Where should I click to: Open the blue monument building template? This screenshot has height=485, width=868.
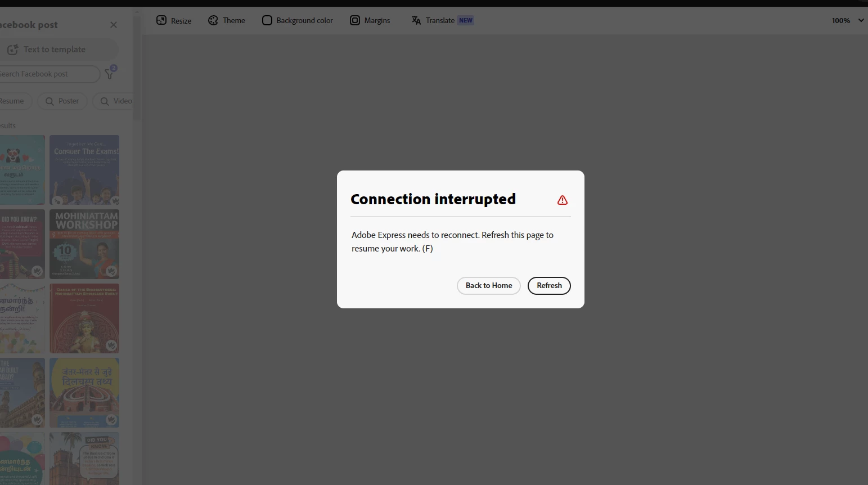[x=23, y=393]
